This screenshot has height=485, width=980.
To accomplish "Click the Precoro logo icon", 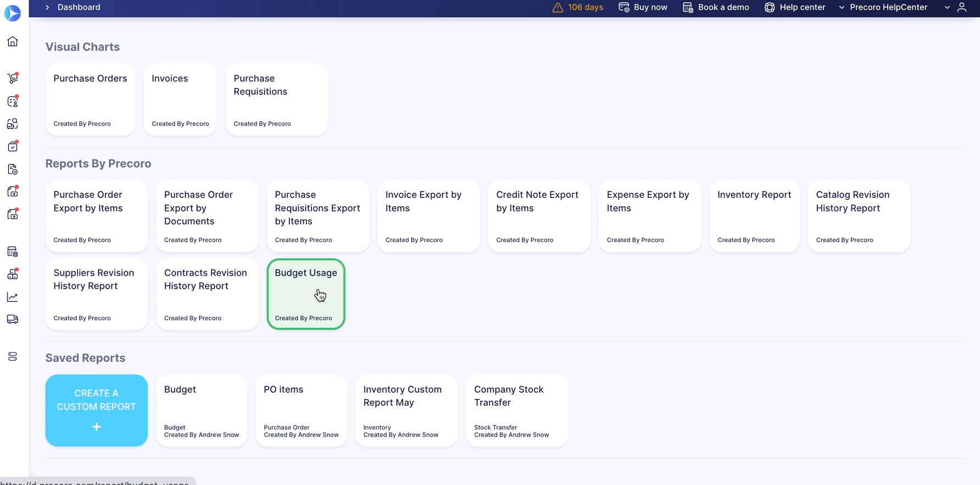I will tap(13, 13).
